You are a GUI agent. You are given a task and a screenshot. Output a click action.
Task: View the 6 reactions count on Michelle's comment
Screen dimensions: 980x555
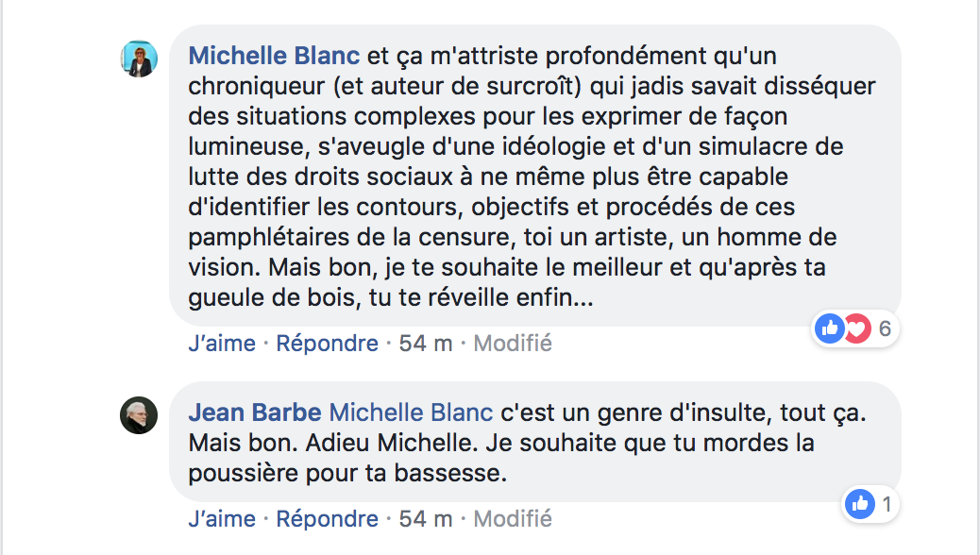pos(885,328)
